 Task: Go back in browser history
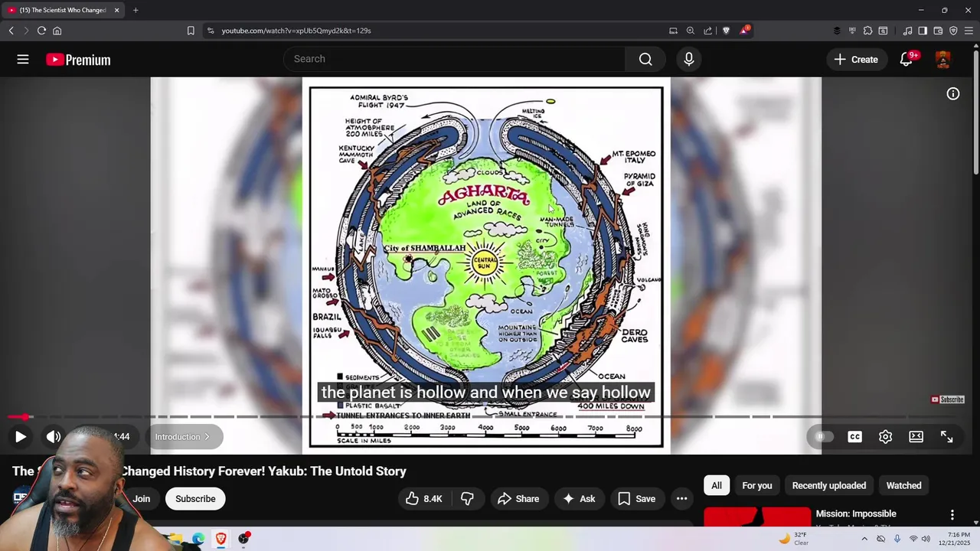[x=11, y=31]
